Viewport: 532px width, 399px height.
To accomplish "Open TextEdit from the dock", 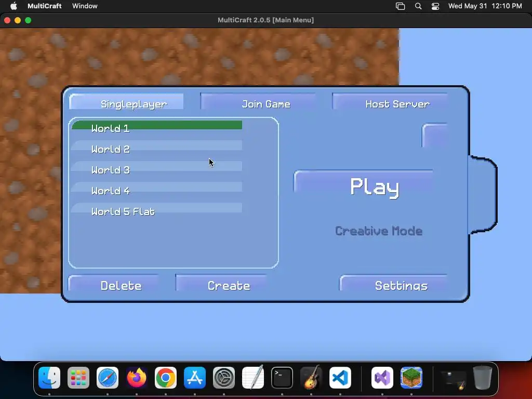I will coord(253,378).
